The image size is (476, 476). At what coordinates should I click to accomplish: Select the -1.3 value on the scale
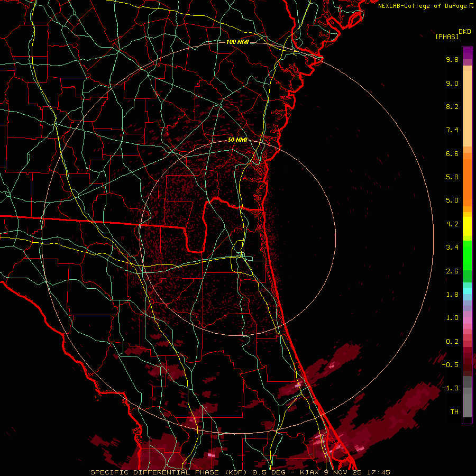tap(450, 388)
